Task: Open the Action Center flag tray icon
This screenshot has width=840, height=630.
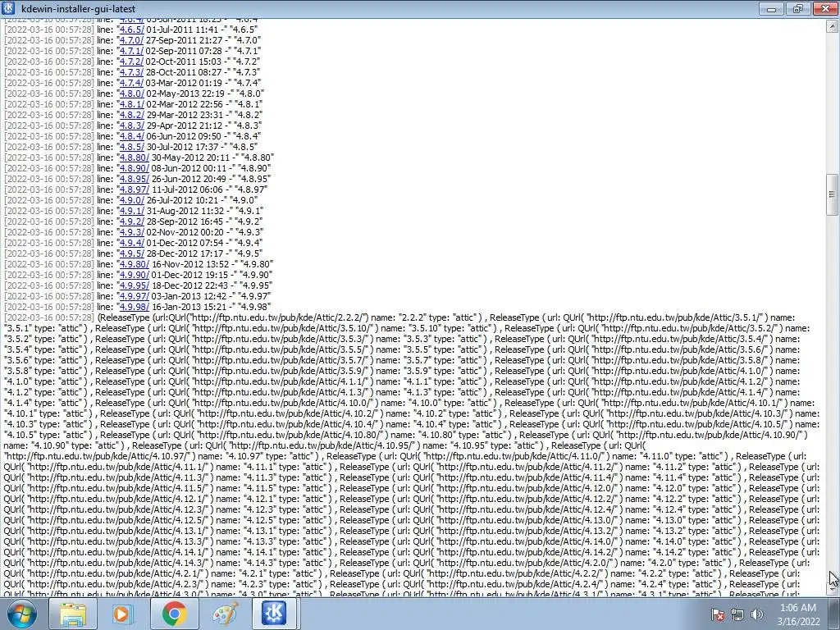Action: point(718,614)
